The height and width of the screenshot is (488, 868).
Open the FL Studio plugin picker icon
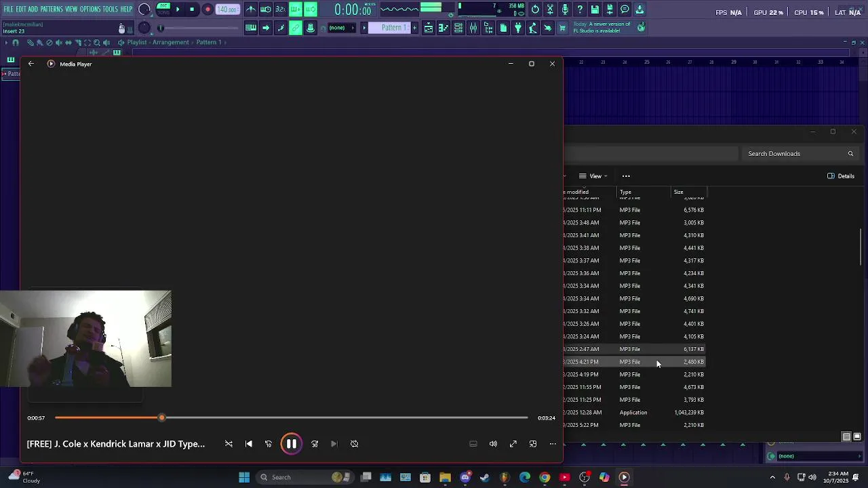[518, 28]
